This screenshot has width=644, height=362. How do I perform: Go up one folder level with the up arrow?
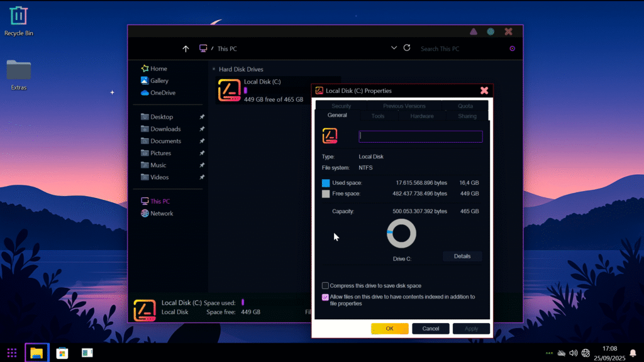186,48
